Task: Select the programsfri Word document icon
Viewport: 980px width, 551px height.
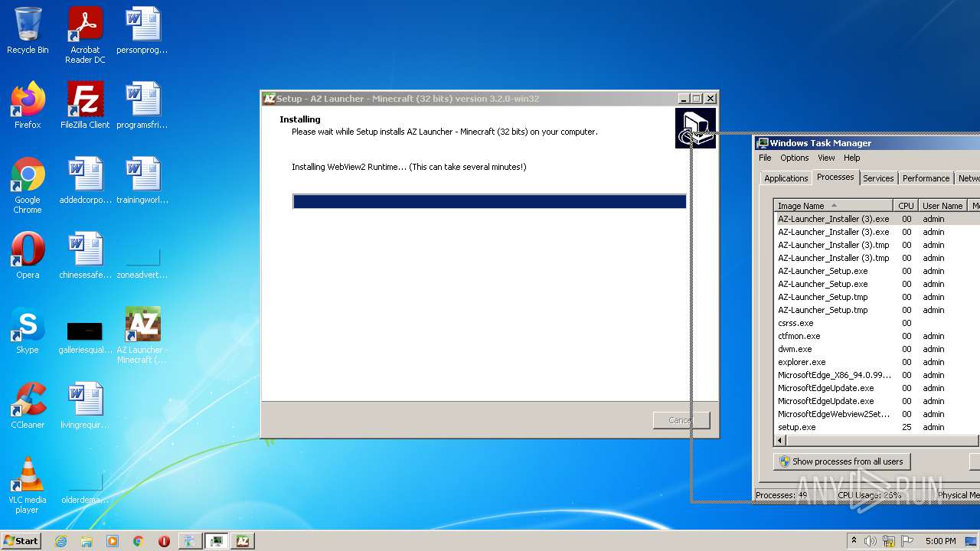Action: click(142, 106)
